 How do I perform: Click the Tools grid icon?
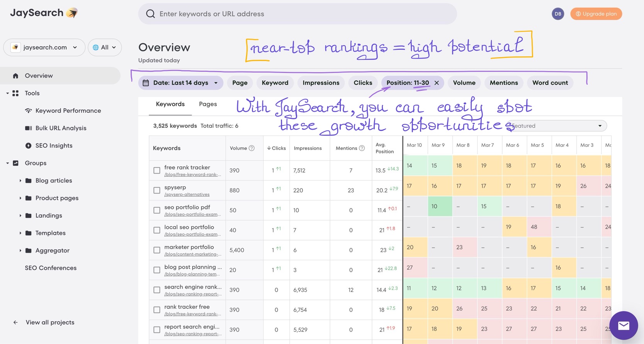coord(15,93)
